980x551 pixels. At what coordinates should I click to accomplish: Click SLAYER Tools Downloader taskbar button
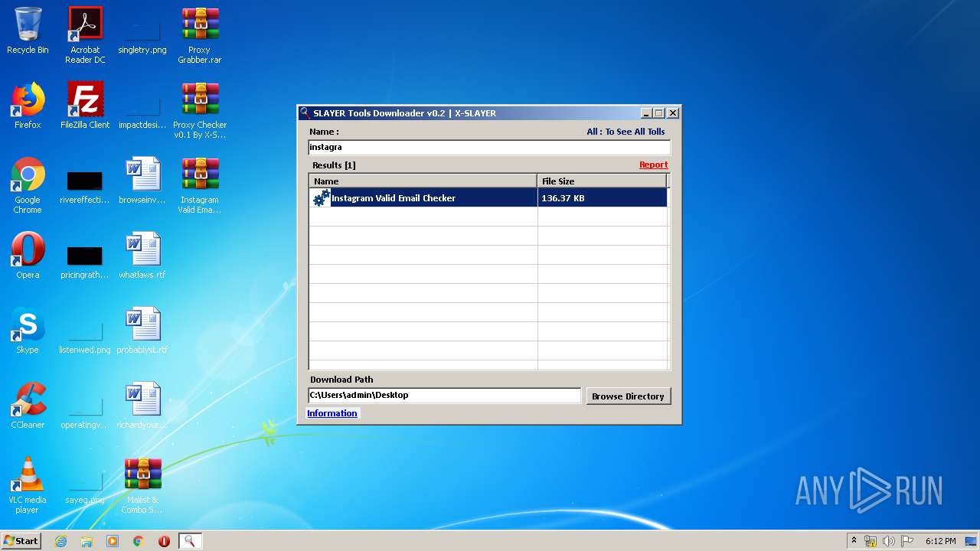[x=190, y=541]
